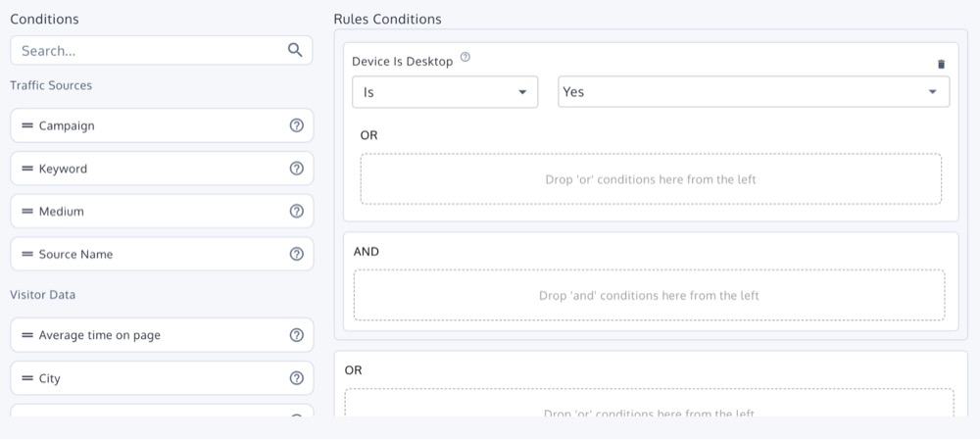Click the 'and' conditions drop zone
980x440 pixels.
(650, 295)
